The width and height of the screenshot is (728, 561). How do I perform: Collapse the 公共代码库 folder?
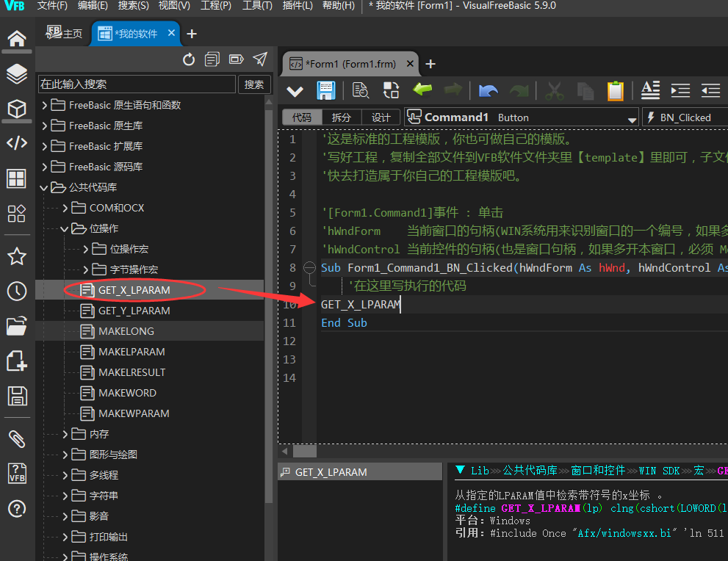point(45,187)
